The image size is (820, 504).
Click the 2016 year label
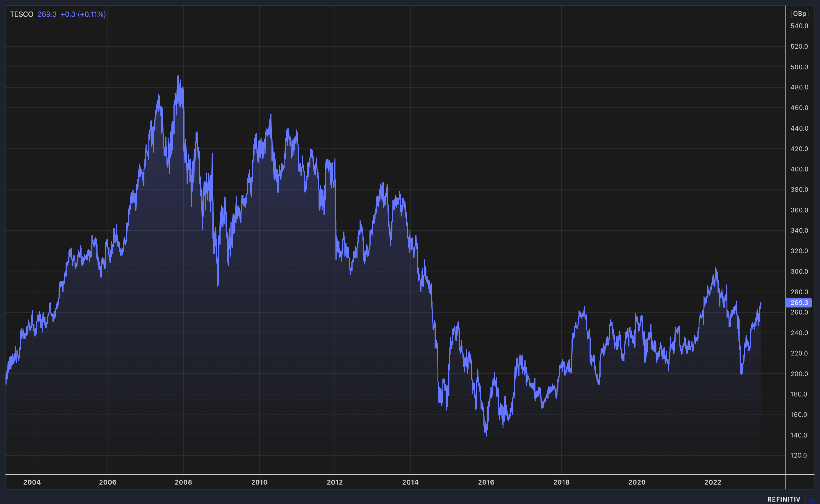(486, 482)
